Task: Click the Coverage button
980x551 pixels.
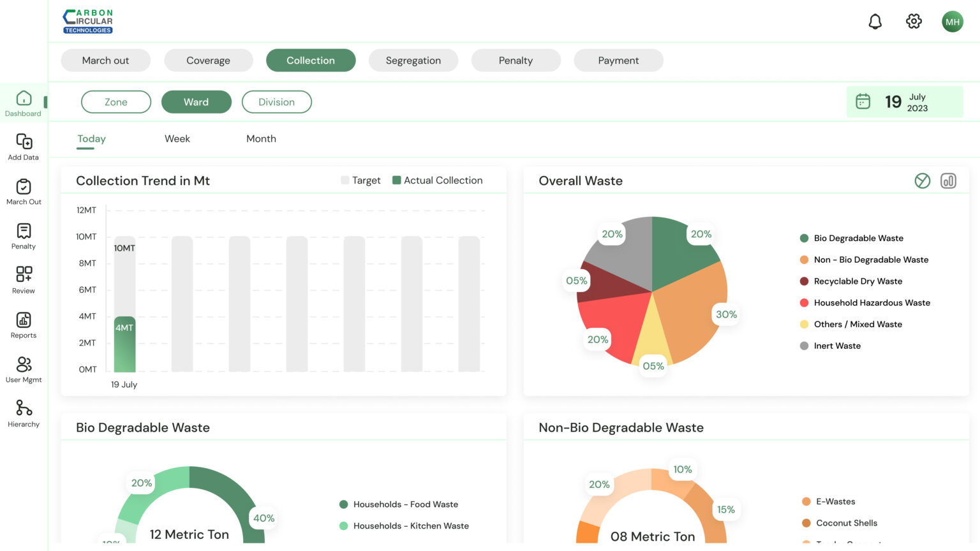Action: click(x=208, y=61)
